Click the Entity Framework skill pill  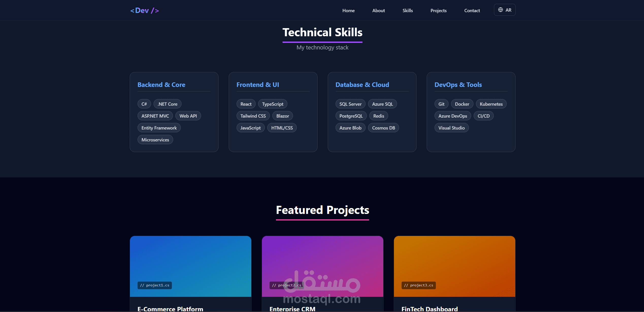tap(159, 128)
